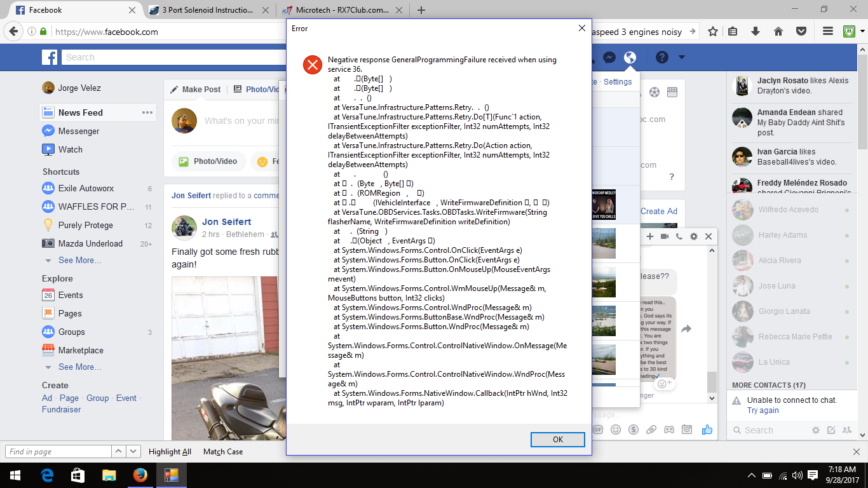
Task: Open the Facebook account dropdown arrow
Action: [x=682, y=57]
